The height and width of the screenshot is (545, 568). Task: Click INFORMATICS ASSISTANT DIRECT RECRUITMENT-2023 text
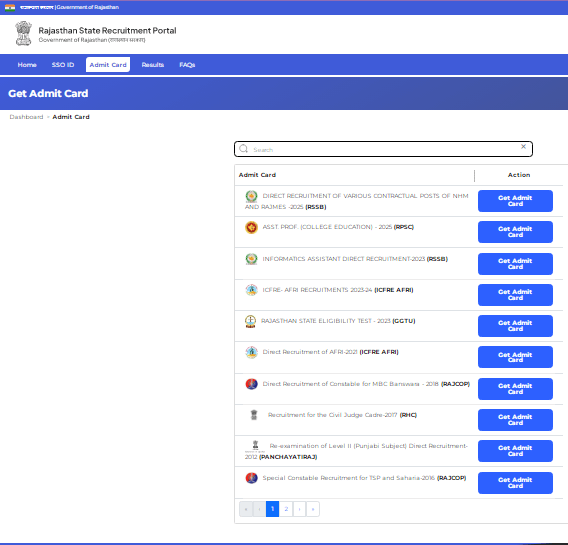point(343,259)
